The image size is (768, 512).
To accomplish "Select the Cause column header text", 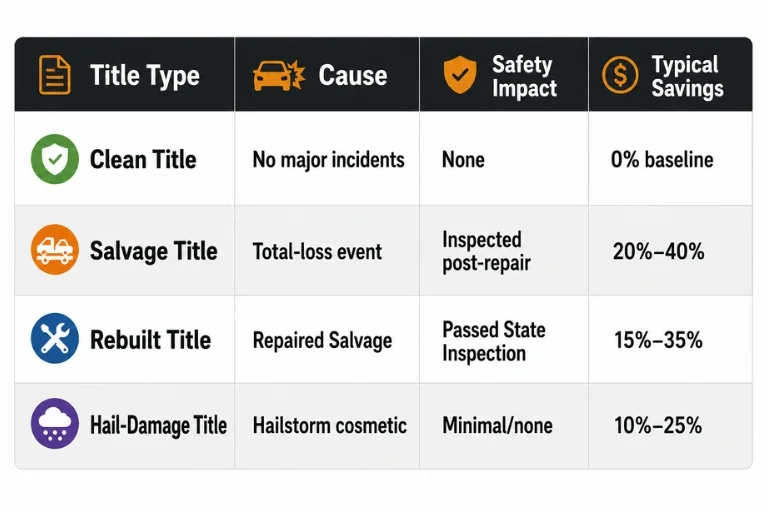I will (x=353, y=75).
